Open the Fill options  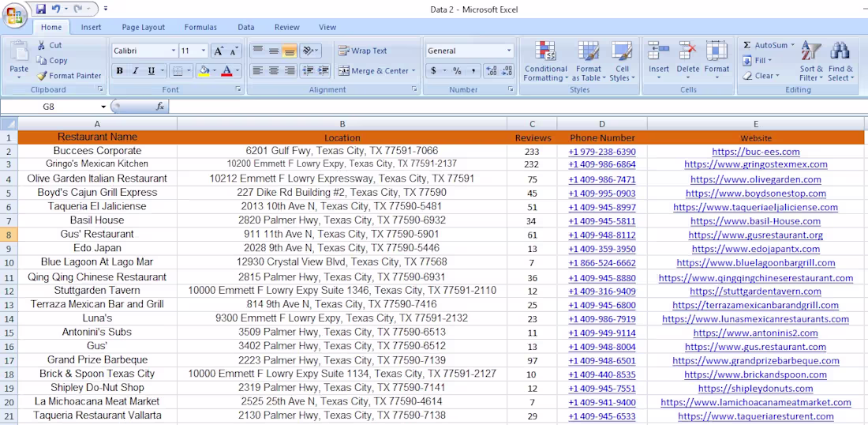757,60
